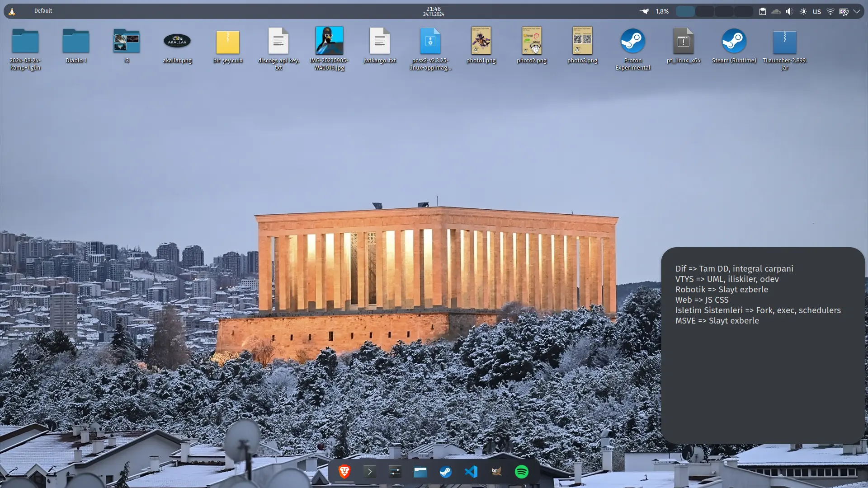Open the volume speaker tray icon
This screenshot has height=488, width=868.
(790, 11)
